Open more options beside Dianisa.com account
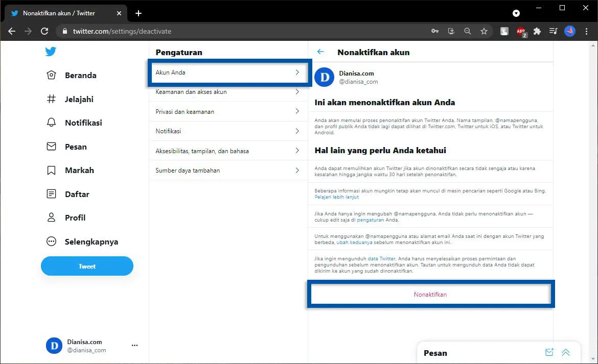 tap(134, 345)
